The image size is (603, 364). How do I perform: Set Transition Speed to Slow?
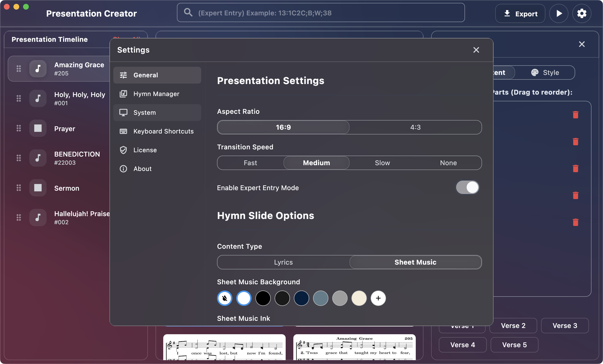382,163
